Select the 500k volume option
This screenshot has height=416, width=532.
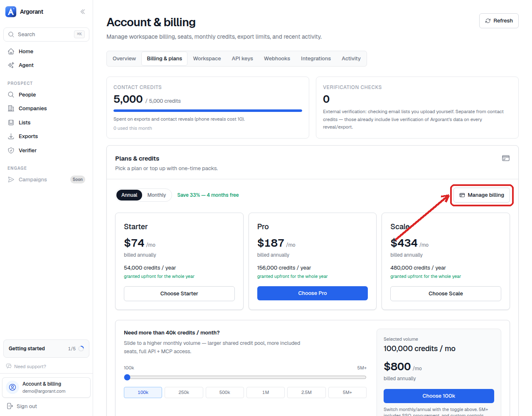point(225,392)
